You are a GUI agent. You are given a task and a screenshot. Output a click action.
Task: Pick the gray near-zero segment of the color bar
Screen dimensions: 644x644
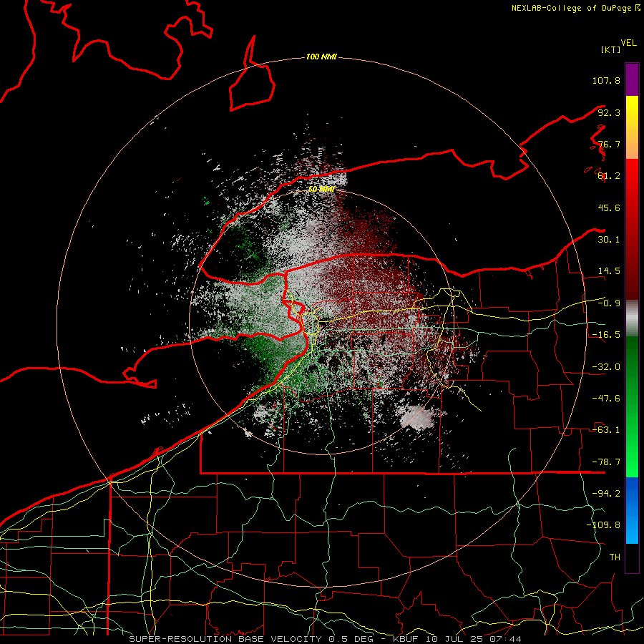tap(632, 318)
